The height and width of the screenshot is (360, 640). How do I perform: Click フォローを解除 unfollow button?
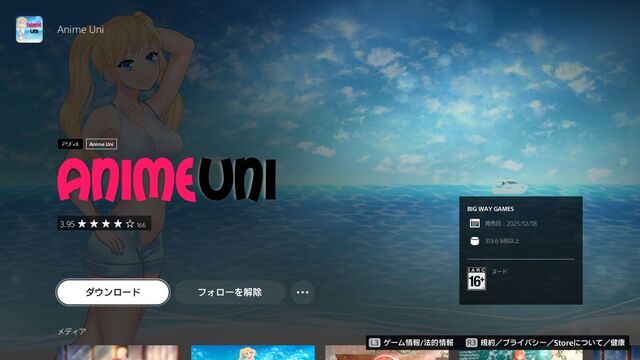click(x=229, y=292)
